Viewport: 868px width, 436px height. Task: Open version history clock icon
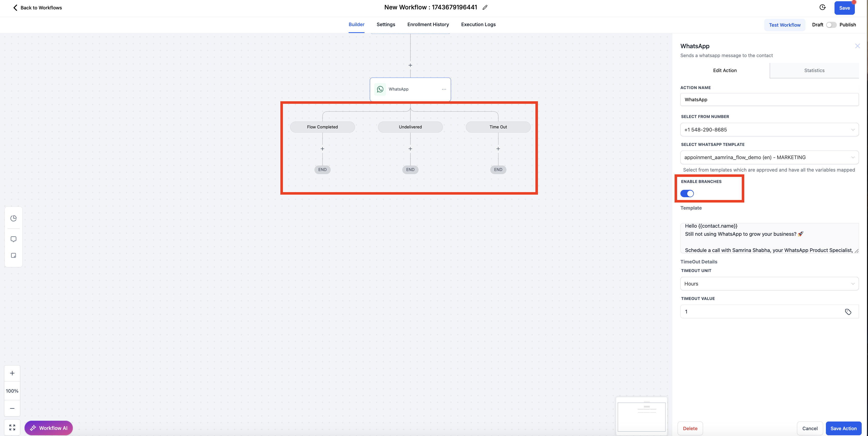coord(823,7)
